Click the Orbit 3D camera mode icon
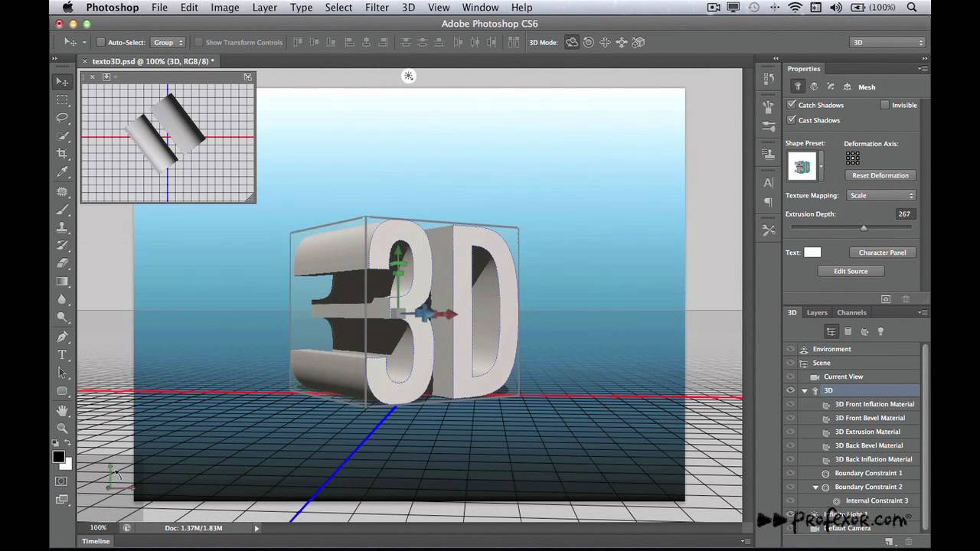This screenshot has height=551, width=980. point(572,42)
